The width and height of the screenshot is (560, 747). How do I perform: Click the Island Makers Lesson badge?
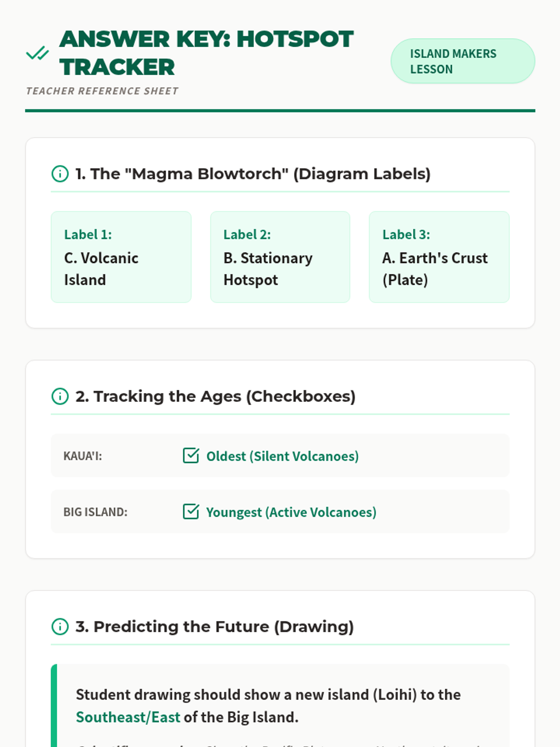click(462, 61)
